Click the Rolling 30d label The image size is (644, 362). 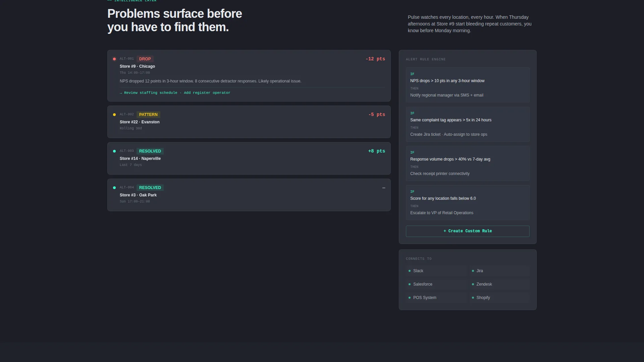click(131, 128)
